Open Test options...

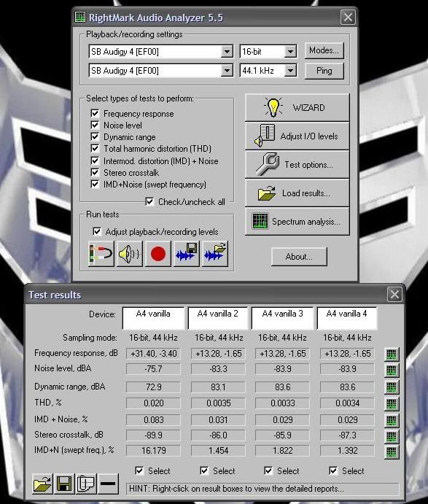point(297,165)
